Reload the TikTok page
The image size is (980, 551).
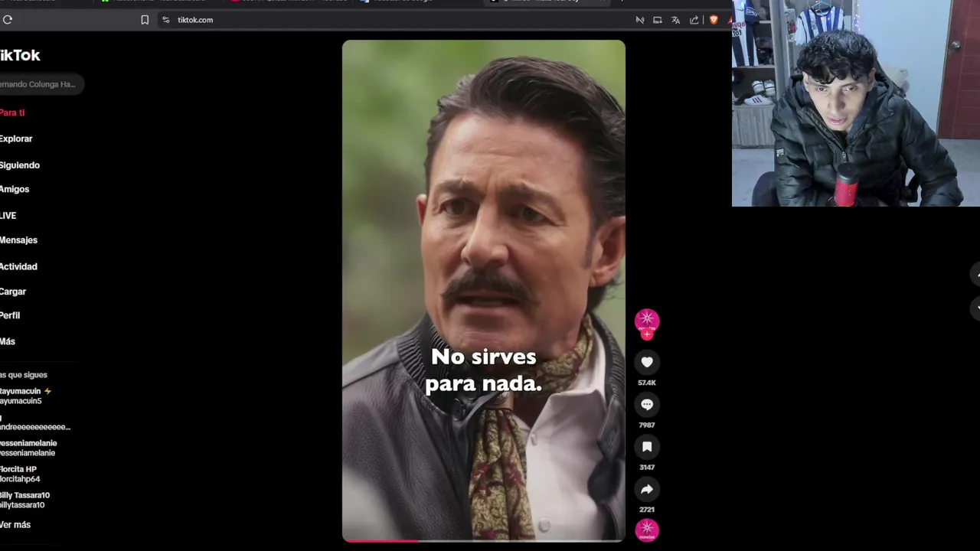[8, 20]
